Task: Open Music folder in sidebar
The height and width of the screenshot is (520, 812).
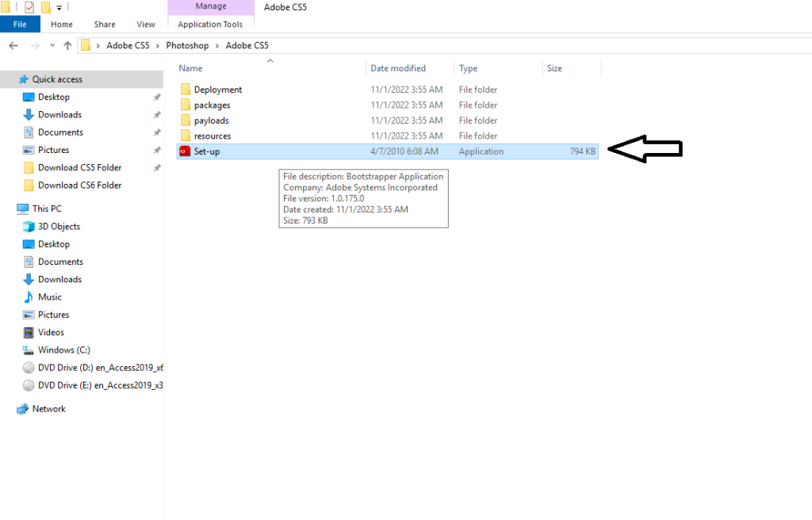Action: (50, 297)
